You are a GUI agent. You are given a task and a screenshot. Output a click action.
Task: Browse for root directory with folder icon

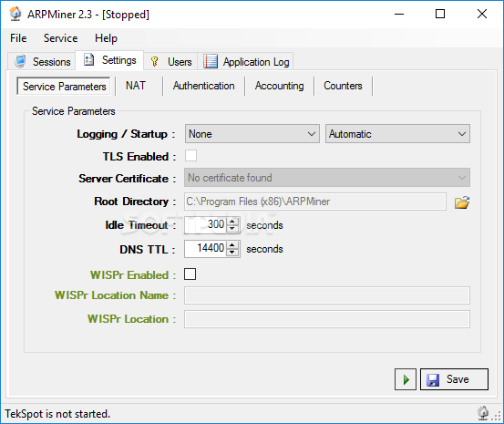pos(462,202)
